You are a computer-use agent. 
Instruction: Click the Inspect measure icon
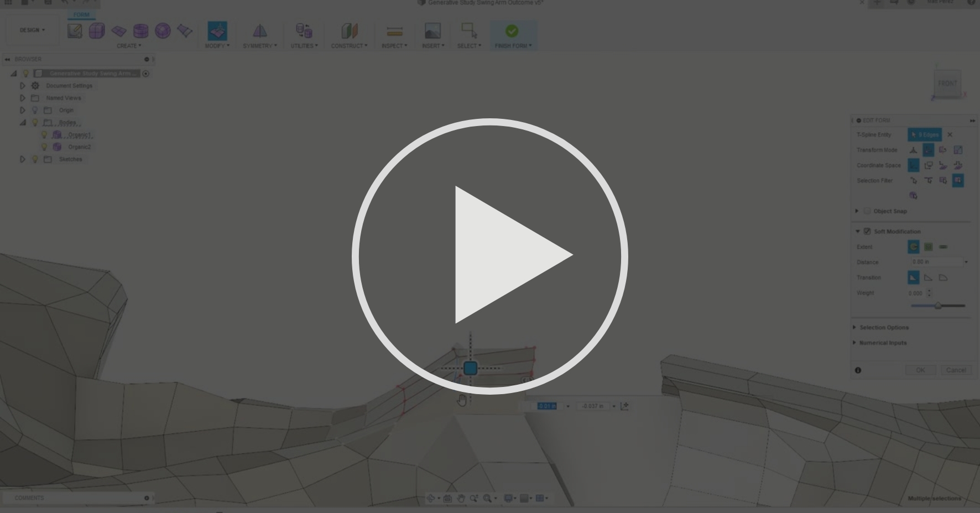coord(394,31)
